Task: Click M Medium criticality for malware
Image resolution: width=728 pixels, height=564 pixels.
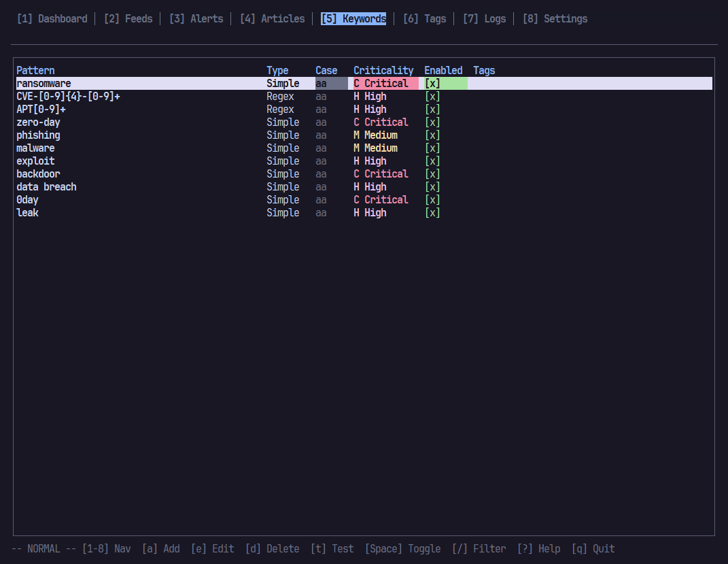Action: click(x=375, y=148)
